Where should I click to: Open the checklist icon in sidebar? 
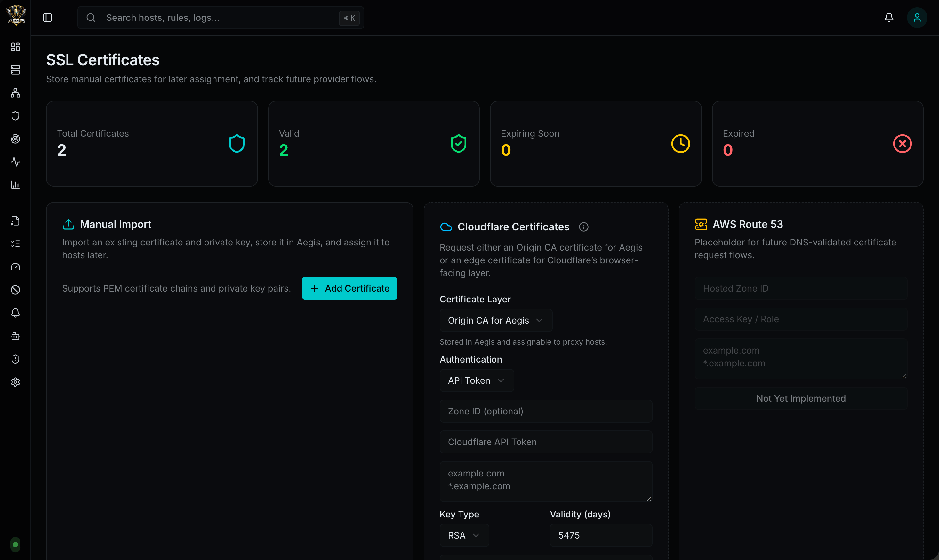pos(15,244)
